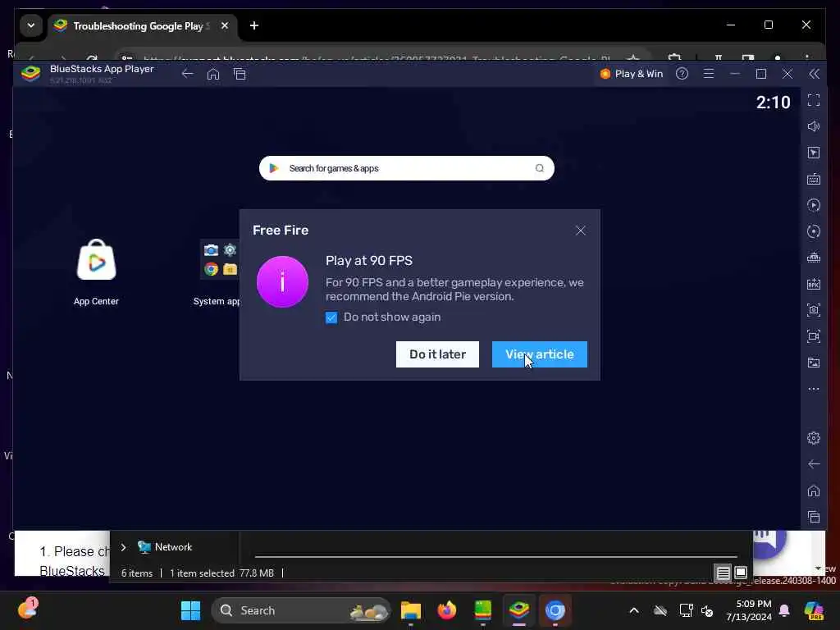Click the Do it later button
840x630 pixels.
[437, 354]
